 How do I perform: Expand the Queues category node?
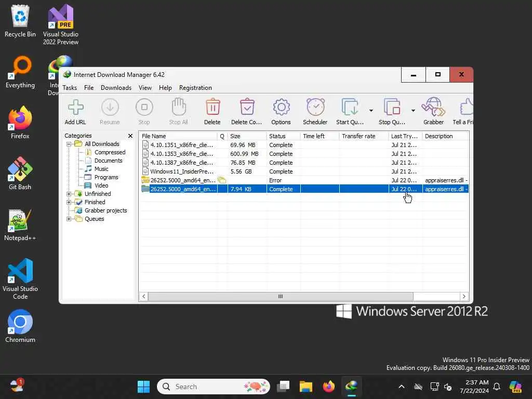pos(69,219)
